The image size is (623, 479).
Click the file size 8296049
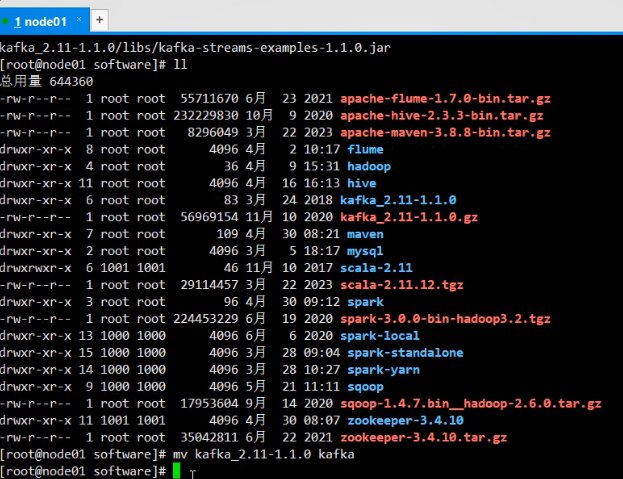click(213, 132)
